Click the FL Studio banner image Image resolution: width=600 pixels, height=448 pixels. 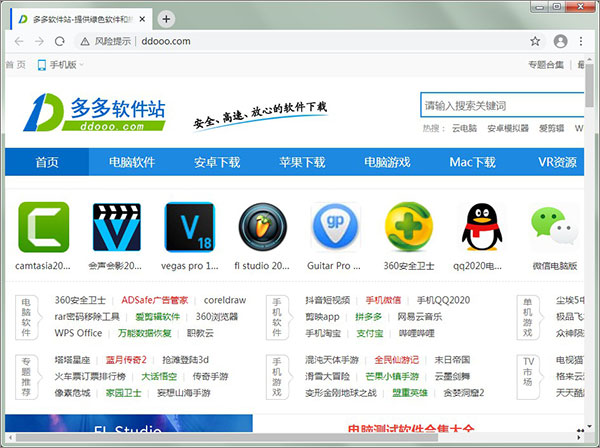click(x=129, y=423)
